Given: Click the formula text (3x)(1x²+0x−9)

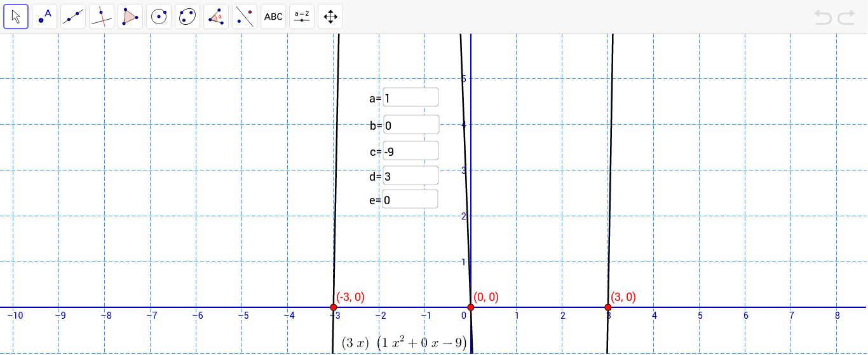Looking at the screenshot, I should click(405, 343).
